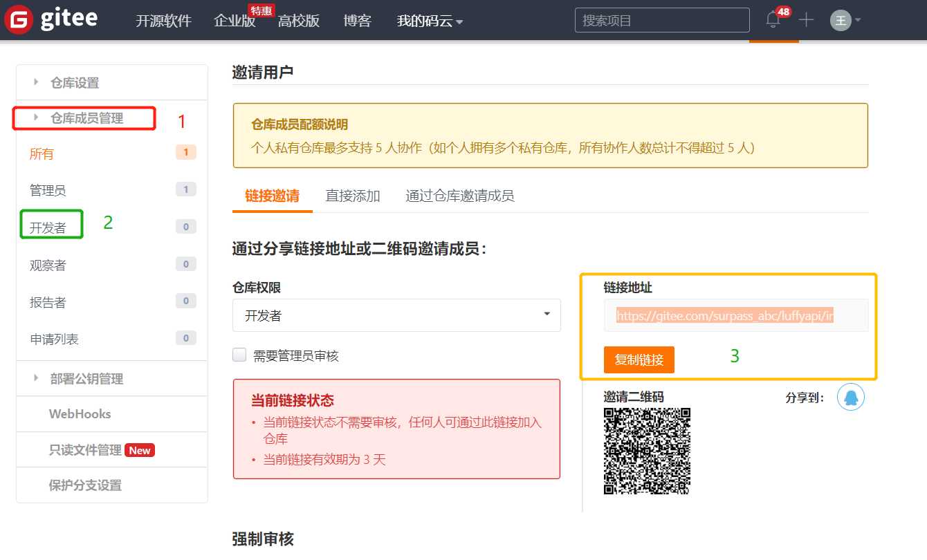Click the 邀请用户 heading
Image resolution: width=927 pixels, height=560 pixels.
pos(263,71)
